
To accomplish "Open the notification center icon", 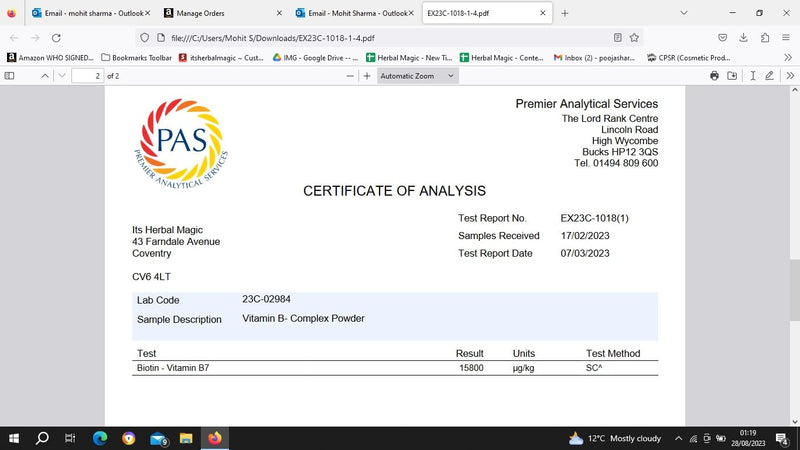I will (x=782, y=438).
